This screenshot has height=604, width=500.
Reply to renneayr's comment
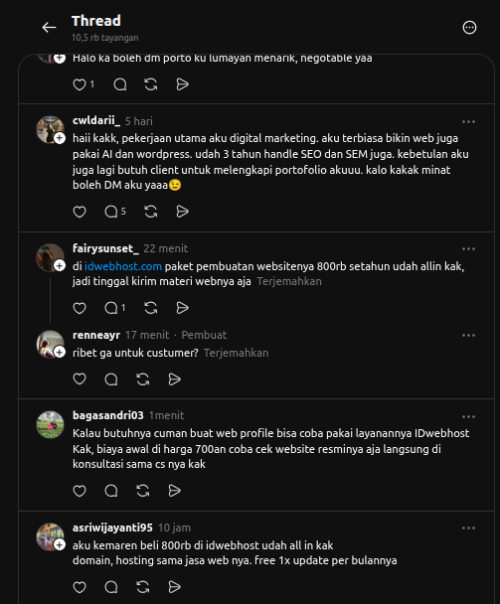(111, 379)
